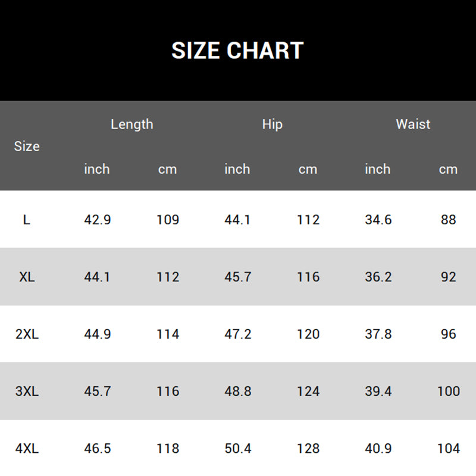Select the Hip column header
Image resolution: width=476 pixels, height=476 pixels.
[x=273, y=124]
